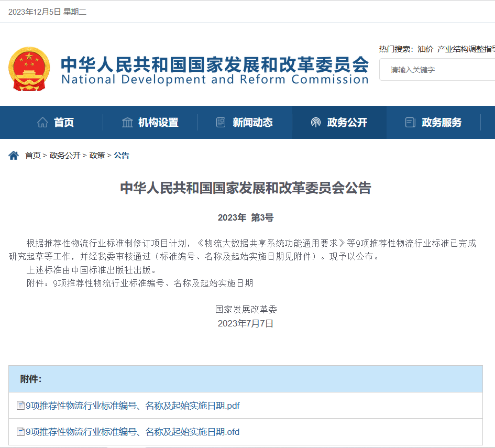Click the announcement number 2023年 第3号
This screenshot has height=448, width=495.
click(x=246, y=217)
